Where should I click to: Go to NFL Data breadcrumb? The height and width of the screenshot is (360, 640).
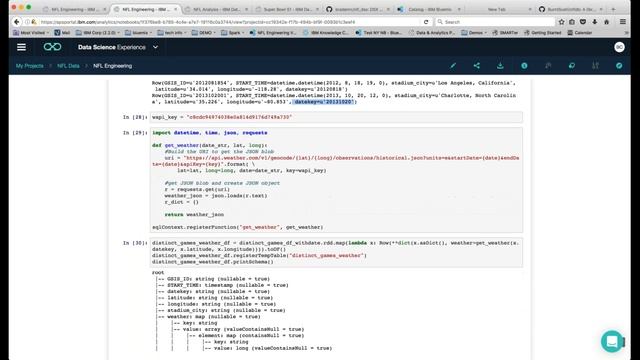[68, 66]
